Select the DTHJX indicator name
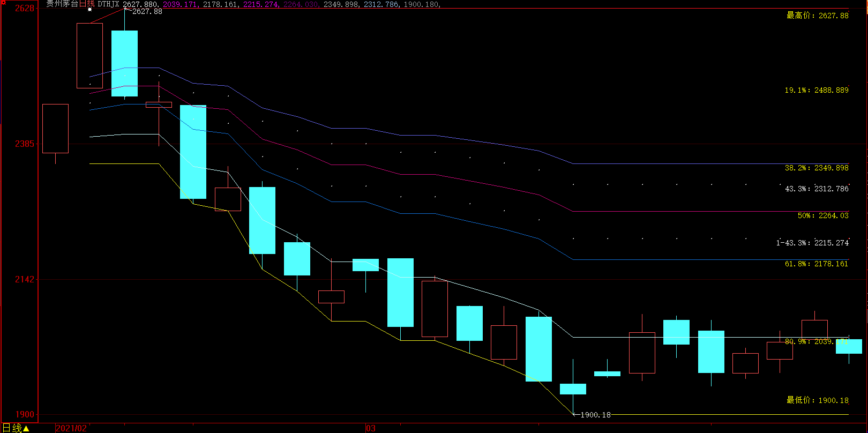The height and width of the screenshot is (433, 868). 108,4
